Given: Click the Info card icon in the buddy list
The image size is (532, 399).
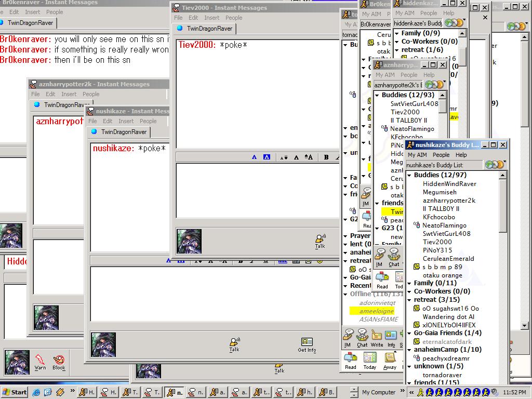Looking at the screenshot, I should (391, 338).
